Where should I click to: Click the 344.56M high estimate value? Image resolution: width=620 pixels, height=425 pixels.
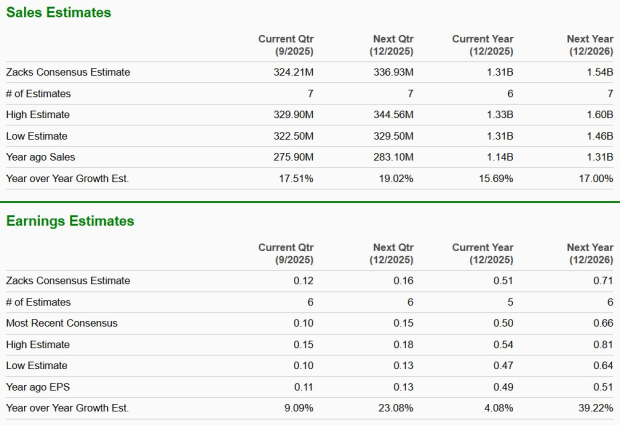390,115
